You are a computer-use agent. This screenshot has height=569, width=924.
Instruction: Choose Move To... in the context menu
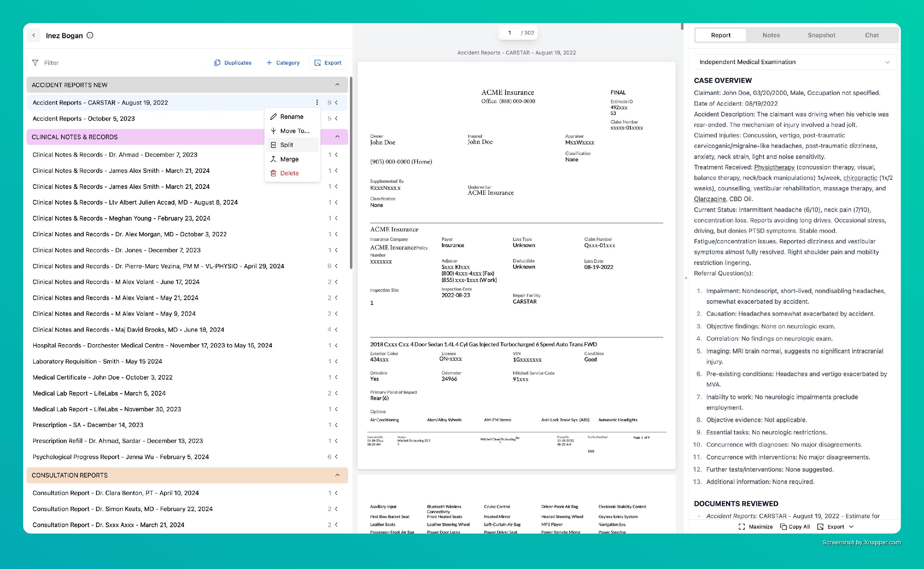pos(294,131)
